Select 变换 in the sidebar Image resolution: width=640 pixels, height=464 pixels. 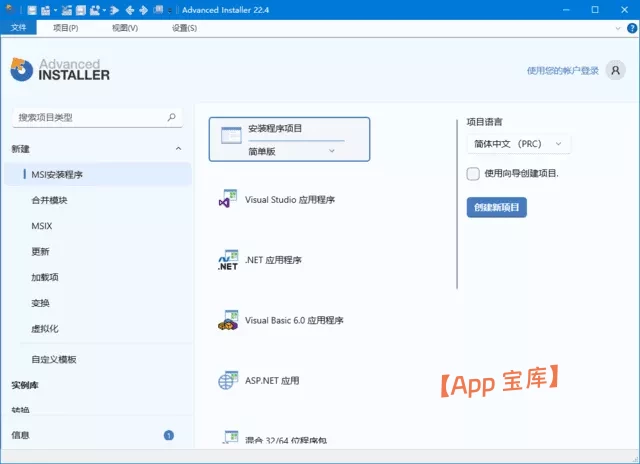point(40,303)
